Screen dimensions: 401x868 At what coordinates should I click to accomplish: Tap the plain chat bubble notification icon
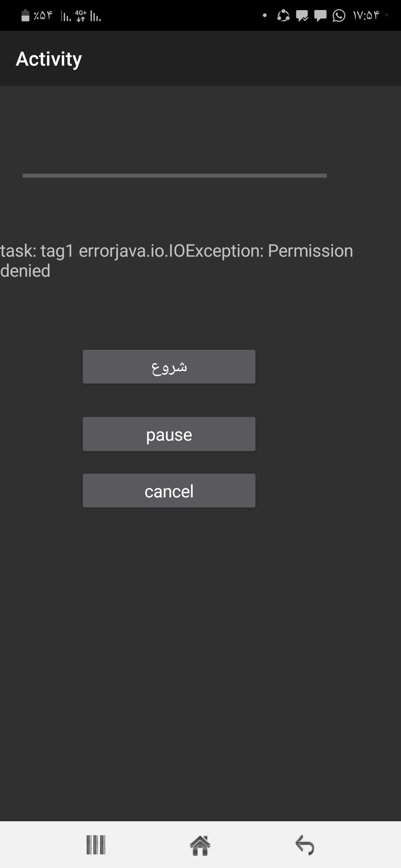click(x=320, y=16)
